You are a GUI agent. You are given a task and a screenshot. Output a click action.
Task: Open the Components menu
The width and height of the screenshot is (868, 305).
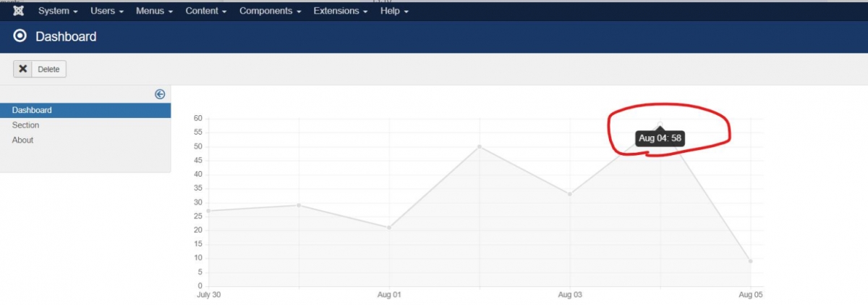pyautogui.click(x=271, y=12)
